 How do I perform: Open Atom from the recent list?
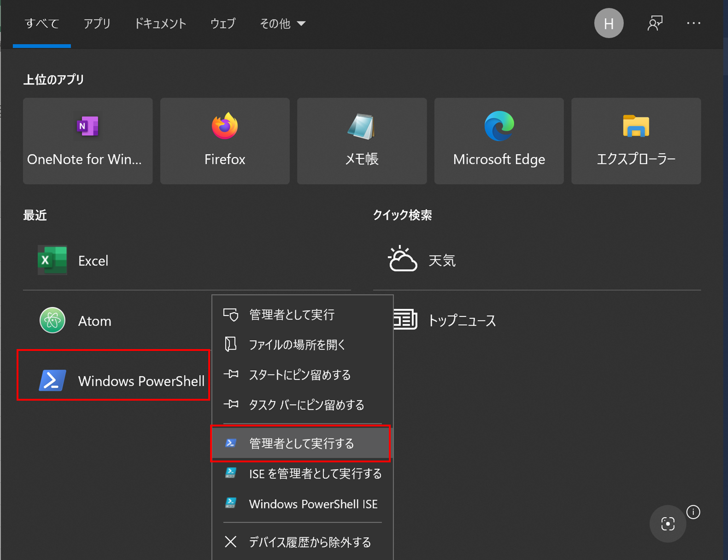(117, 321)
